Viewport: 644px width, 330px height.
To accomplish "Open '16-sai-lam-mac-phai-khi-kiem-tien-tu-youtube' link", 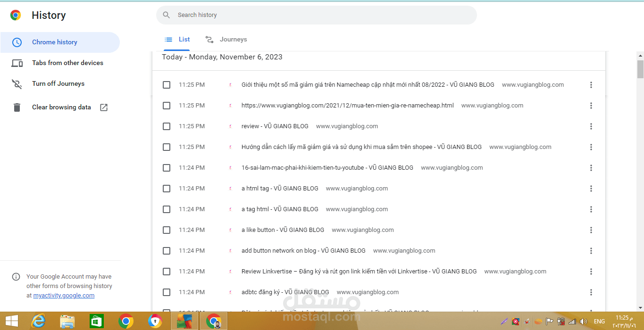I will 327,168.
